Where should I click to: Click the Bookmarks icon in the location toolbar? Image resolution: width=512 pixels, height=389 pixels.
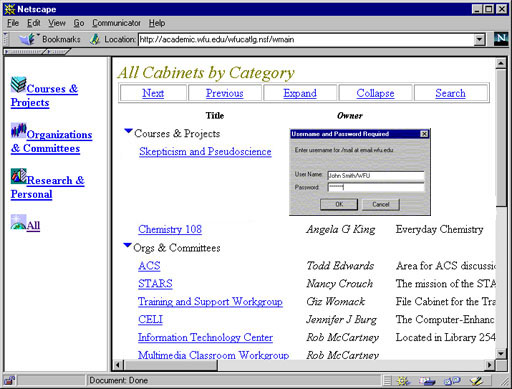(28, 39)
